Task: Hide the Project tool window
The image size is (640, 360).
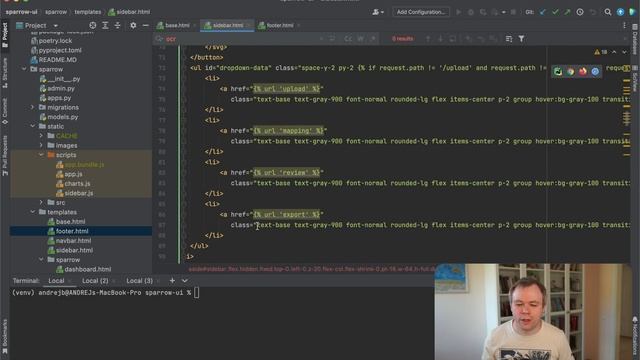Action: pyautogui.click(x=146, y=25)
